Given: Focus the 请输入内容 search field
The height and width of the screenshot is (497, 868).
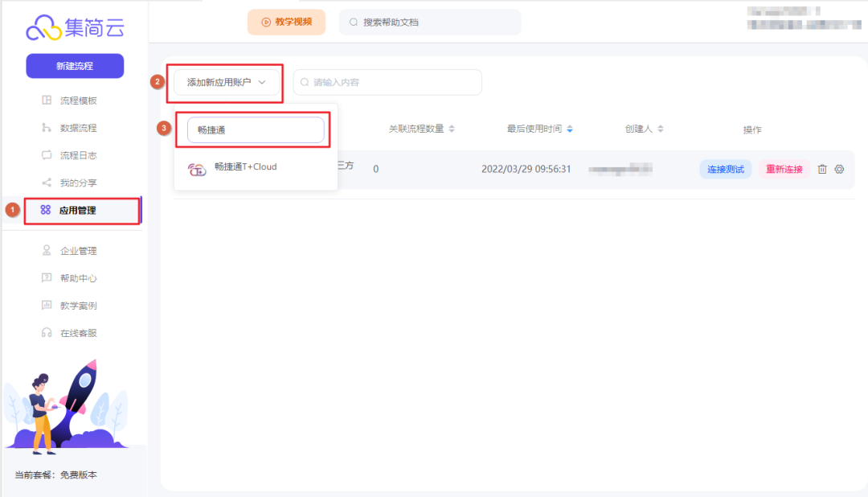Looking at the screenshot, I should [x=387, y=82].
